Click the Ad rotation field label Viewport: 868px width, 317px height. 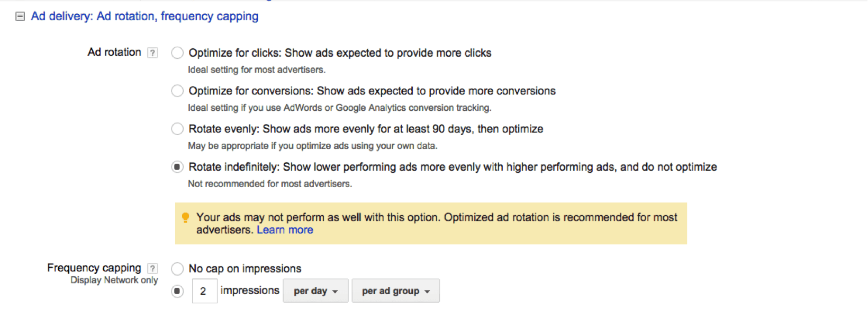coord(114,52)
